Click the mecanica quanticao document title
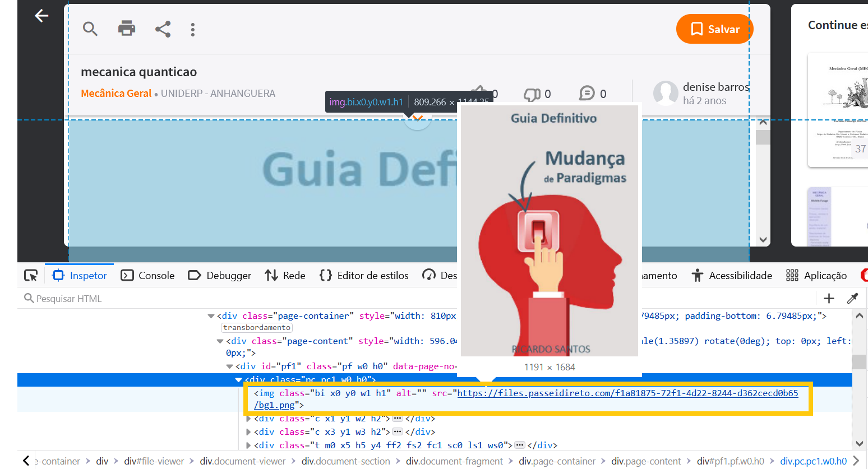The width and height of the screenshot is (868, 469). [x=139, y=72]
